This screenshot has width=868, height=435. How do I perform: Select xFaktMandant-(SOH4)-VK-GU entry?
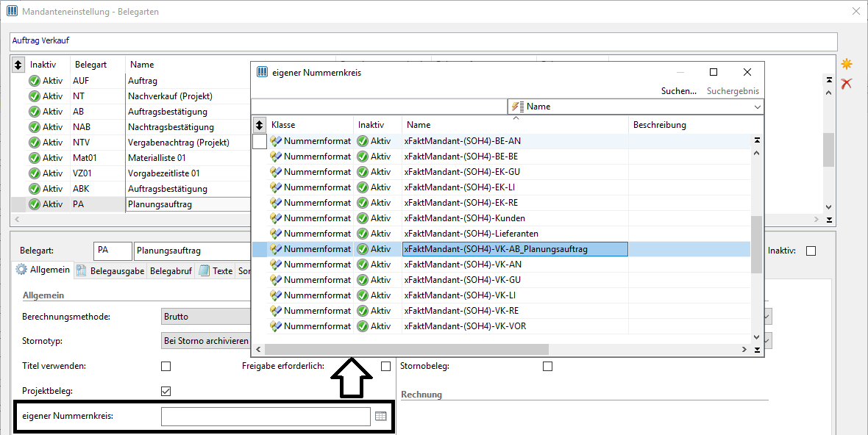(462, 280)
